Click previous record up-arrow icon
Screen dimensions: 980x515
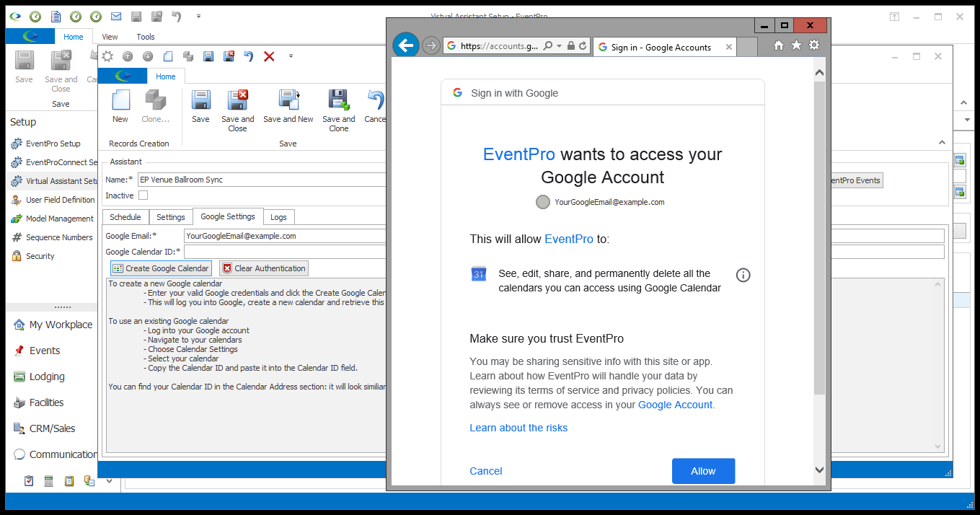[128, 56]
